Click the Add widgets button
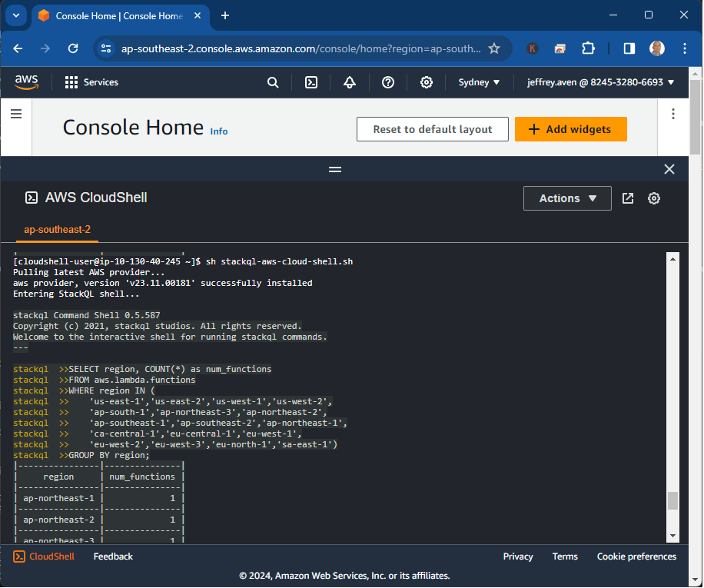 (570, 128)
